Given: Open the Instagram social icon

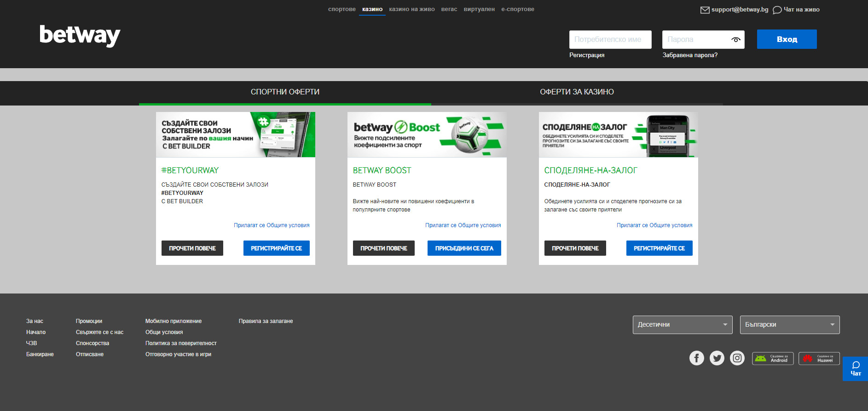Looking at the screenshot, I should point(737,358).
